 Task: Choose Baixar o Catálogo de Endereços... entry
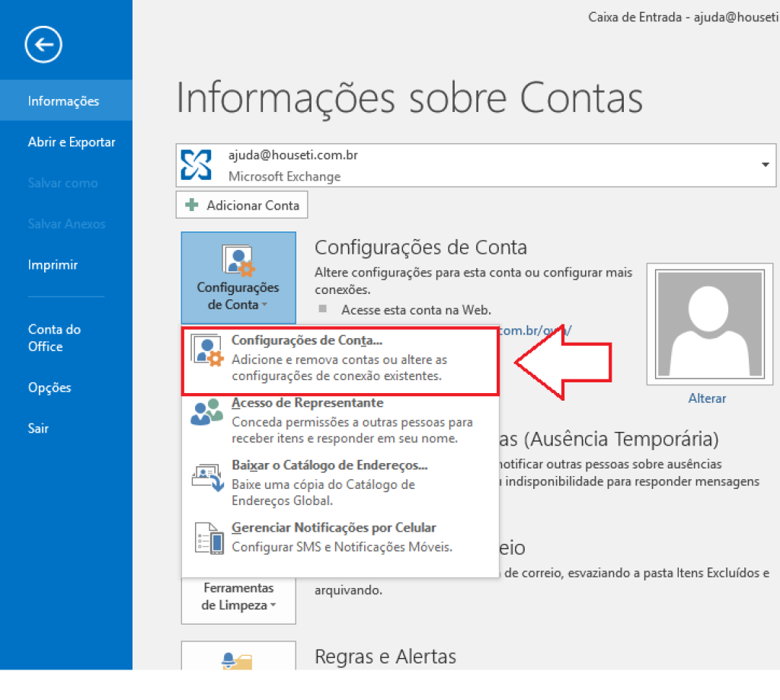point(340,483)
